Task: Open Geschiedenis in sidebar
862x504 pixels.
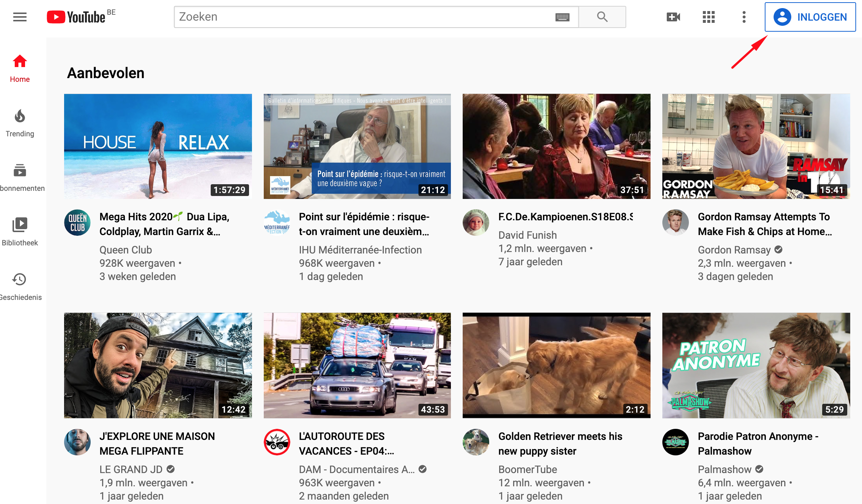Action: point(20,287)
